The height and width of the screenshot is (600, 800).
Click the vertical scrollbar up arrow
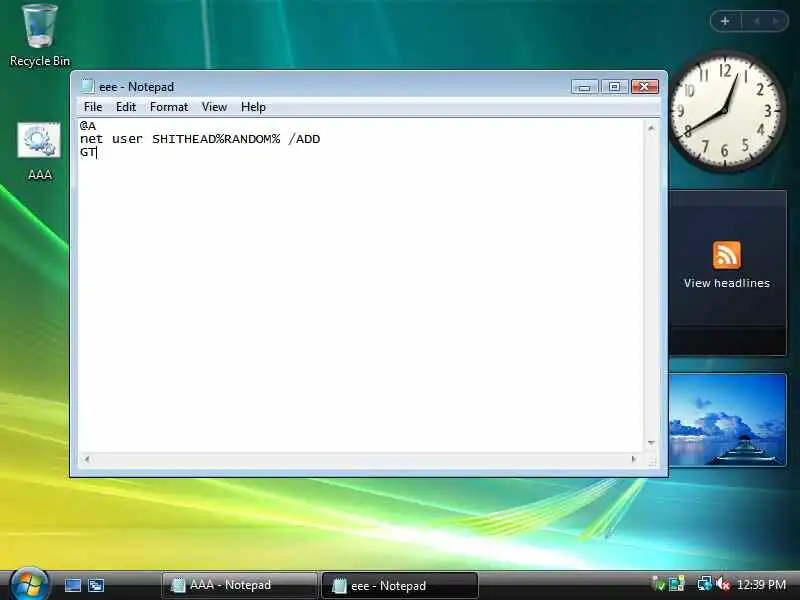651,129
